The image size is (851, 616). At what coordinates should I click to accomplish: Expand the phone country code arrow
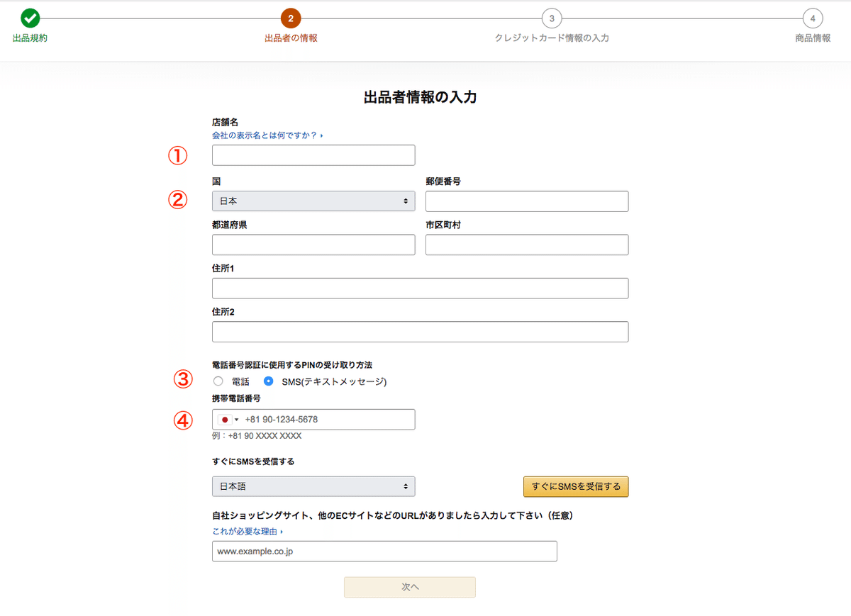pyautogui.click(x=237, y=420)
